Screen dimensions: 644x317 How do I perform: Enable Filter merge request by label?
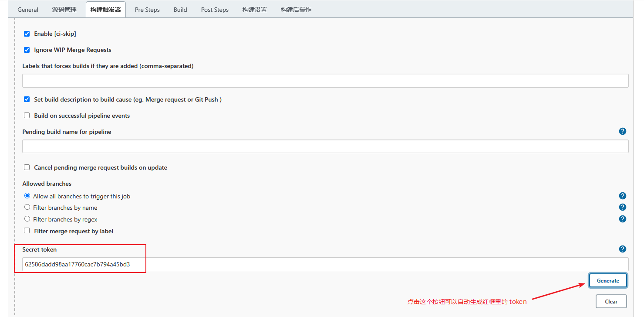pos(27,231)
